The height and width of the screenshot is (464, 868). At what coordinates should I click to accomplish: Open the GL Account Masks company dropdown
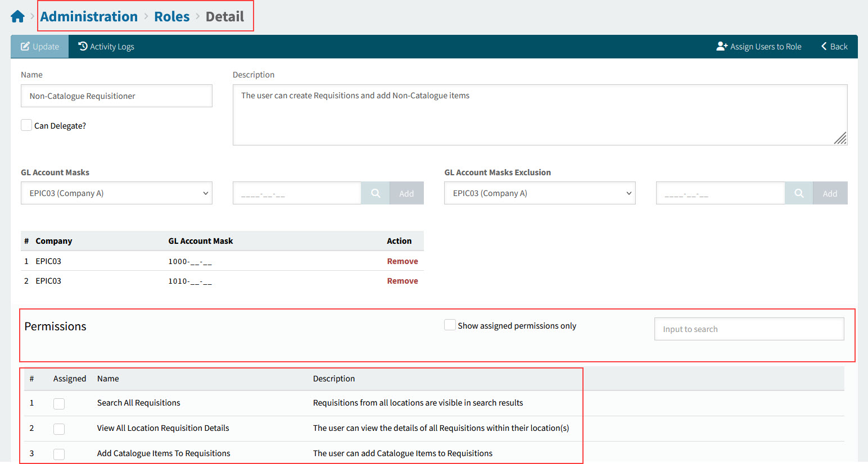pyautogui.click(x=116, y=193)
